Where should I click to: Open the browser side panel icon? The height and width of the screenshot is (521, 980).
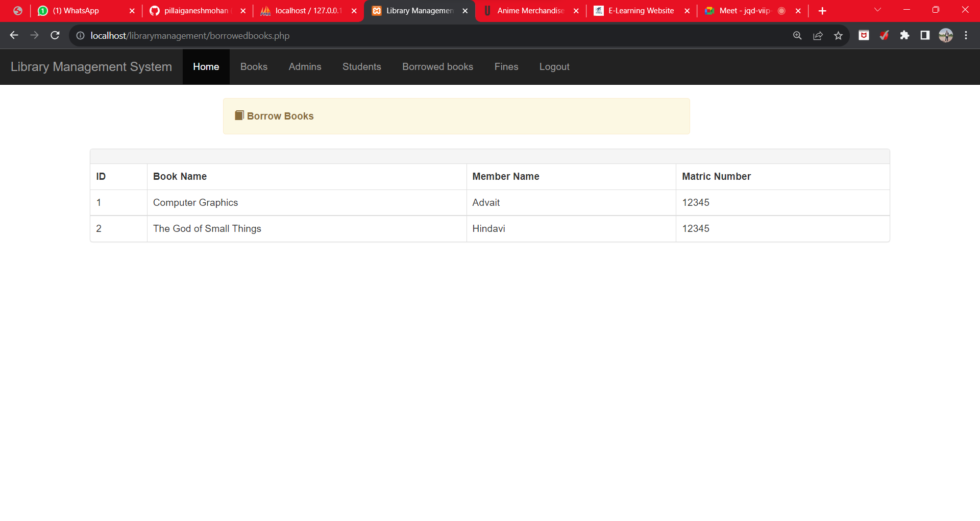[925, 35]
